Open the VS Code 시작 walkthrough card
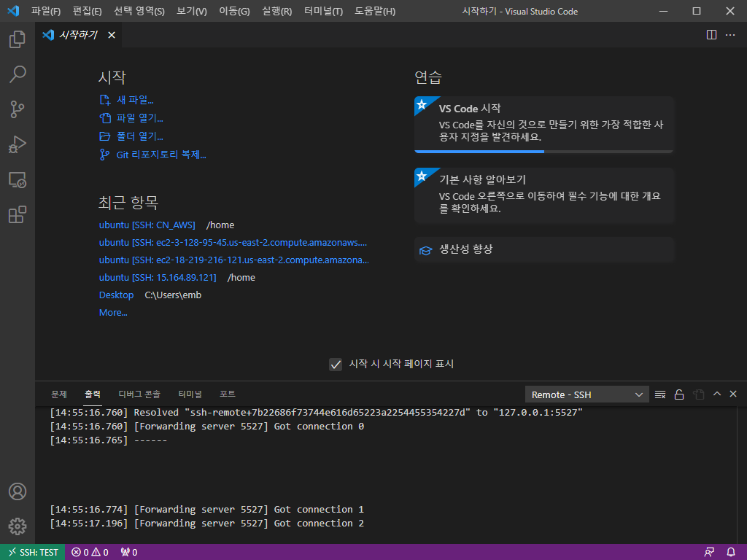 [543, 124]
